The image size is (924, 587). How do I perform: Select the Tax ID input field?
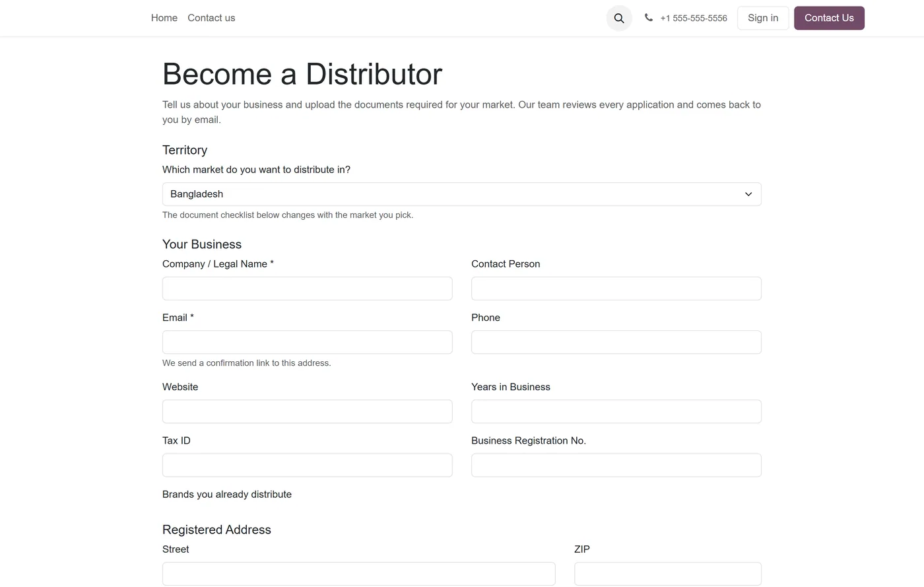[308, 465]
